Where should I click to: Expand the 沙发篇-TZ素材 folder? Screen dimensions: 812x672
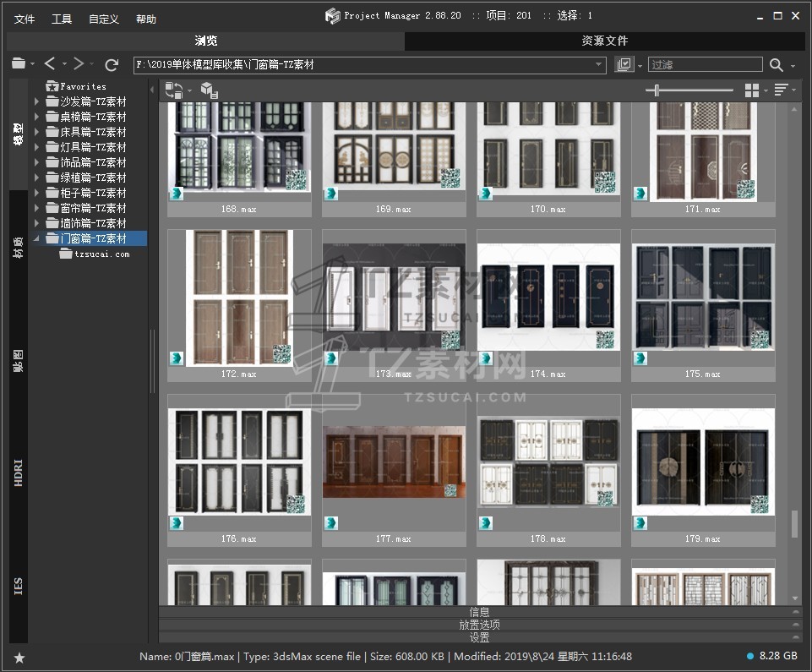tap(36, 101)
